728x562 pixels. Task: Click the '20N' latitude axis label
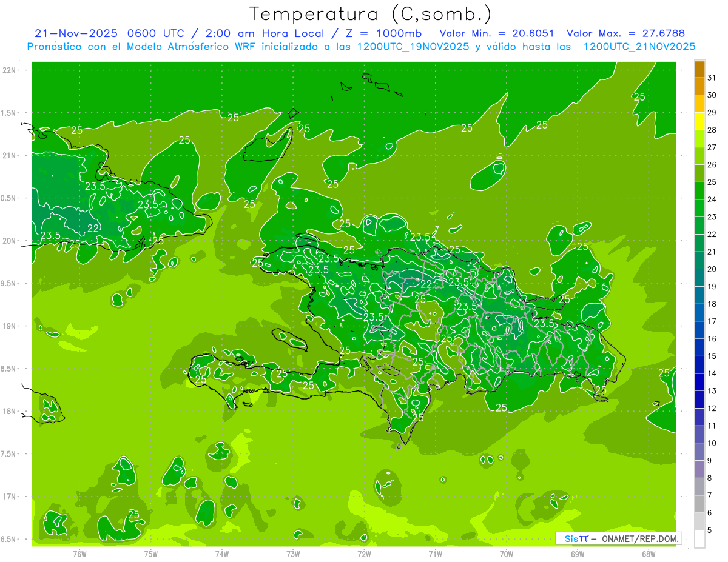(9, 241)
